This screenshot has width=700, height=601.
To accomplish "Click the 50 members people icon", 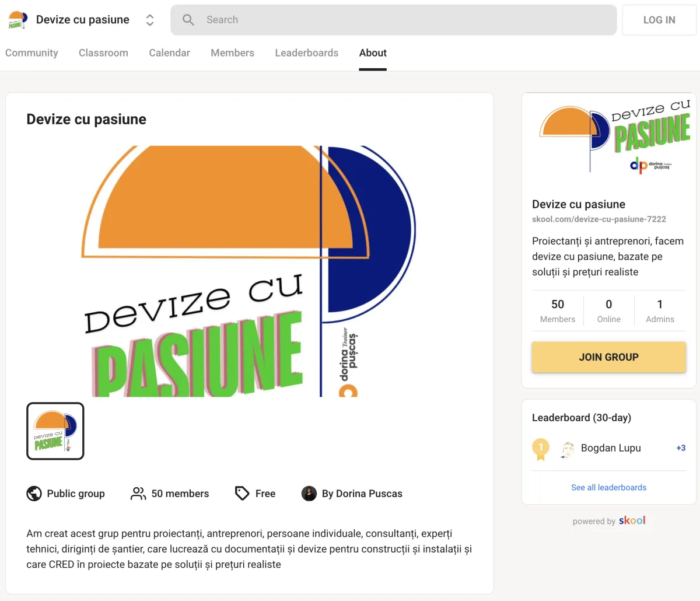I will [x=138, y=494].
